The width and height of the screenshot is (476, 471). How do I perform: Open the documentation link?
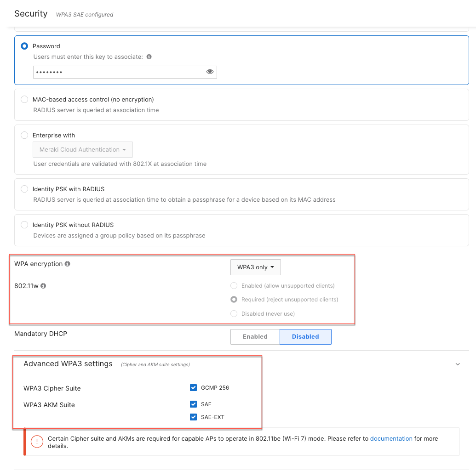pyautogui.click(x=391, y=438)
